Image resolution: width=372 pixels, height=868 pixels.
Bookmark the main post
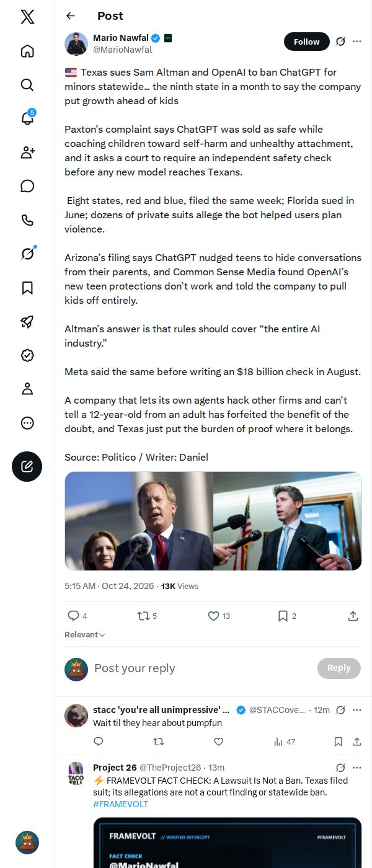pos(286,616)
